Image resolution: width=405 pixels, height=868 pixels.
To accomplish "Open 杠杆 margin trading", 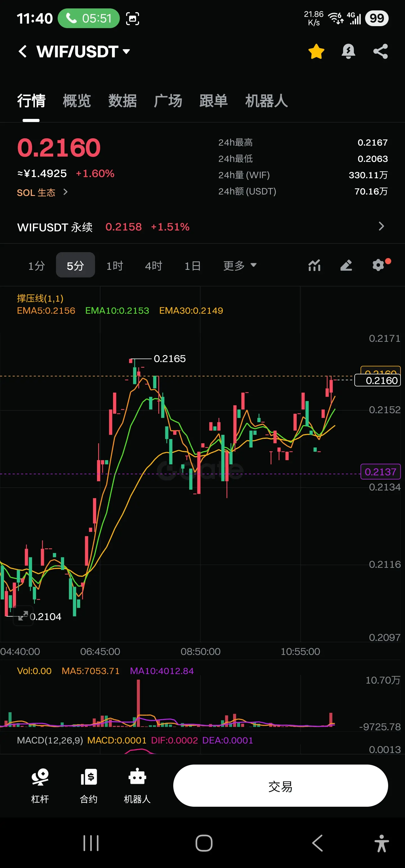I will pyautogui.click(x=40, y=786).
